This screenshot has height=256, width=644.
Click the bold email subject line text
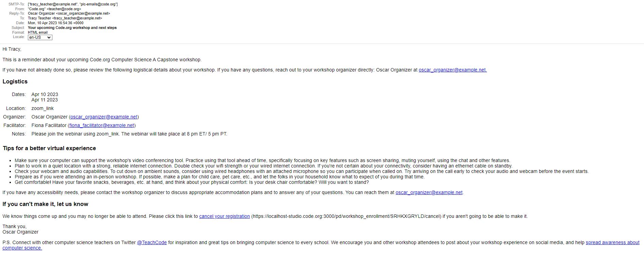click(72, 28)
